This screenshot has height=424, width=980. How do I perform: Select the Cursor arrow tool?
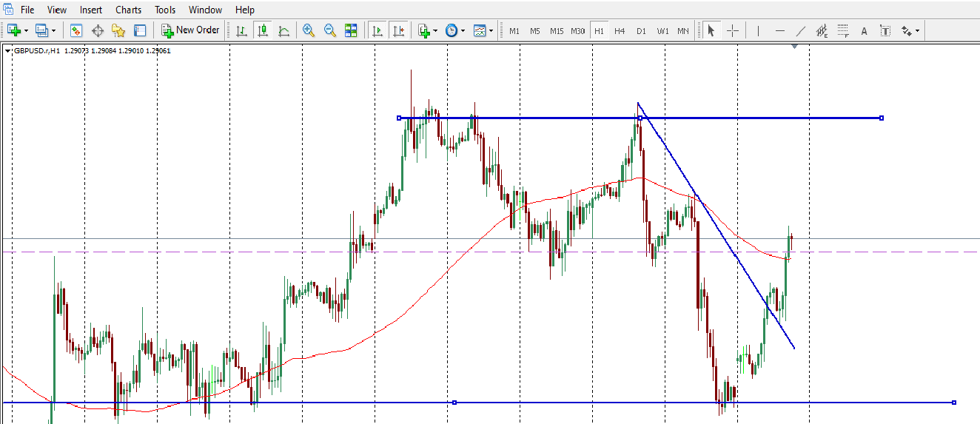tap(711, 30)
